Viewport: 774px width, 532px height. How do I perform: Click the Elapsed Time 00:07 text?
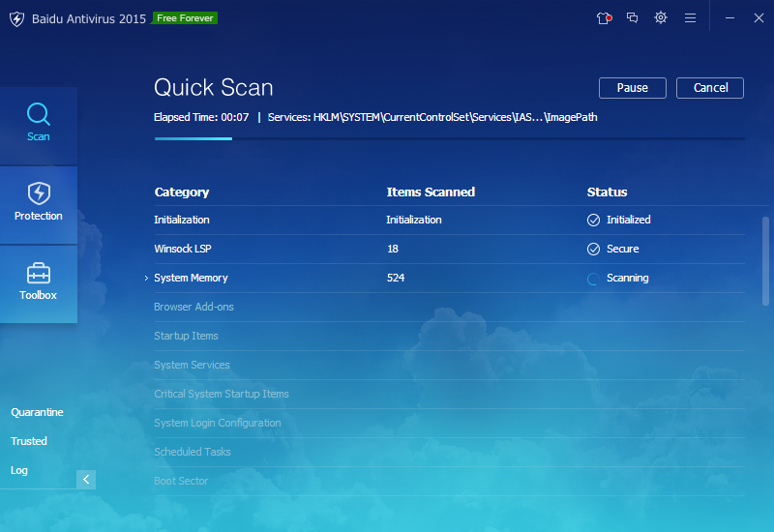coord(201,117)
